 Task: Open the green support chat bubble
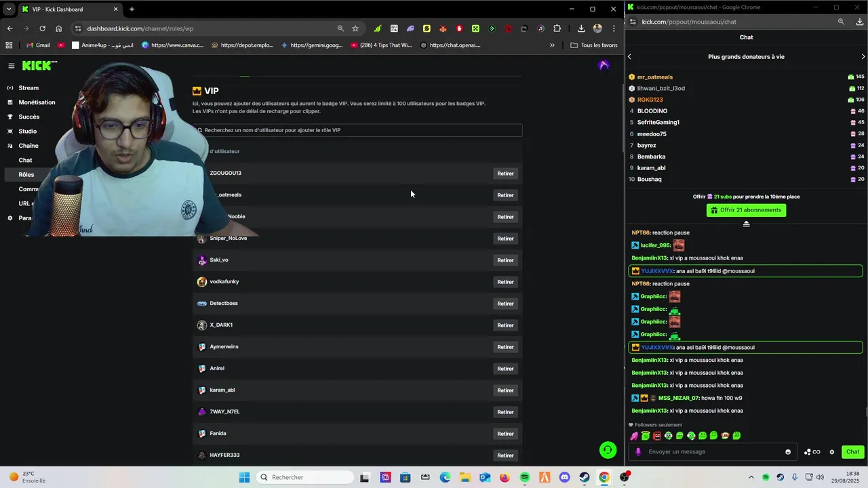point(608,449)
